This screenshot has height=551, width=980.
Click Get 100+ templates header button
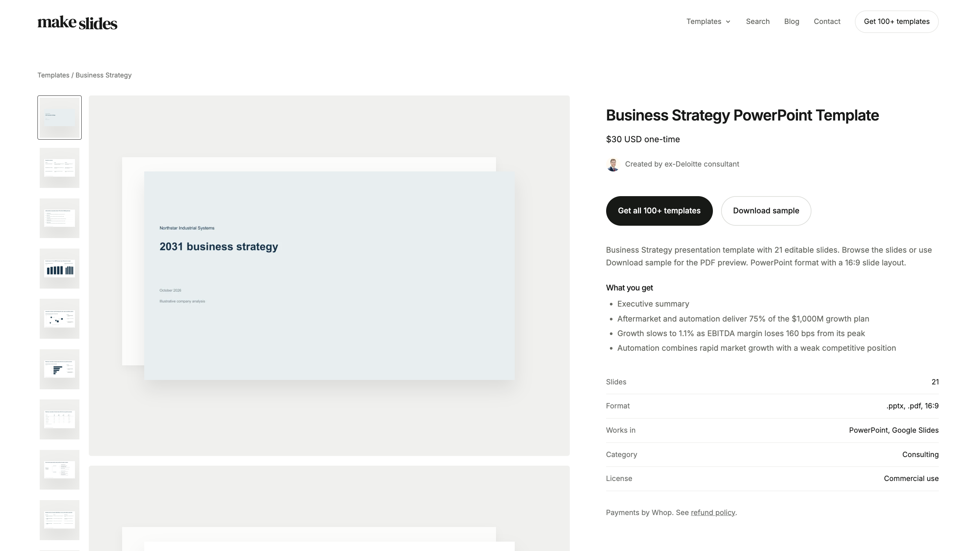(896, 22)
